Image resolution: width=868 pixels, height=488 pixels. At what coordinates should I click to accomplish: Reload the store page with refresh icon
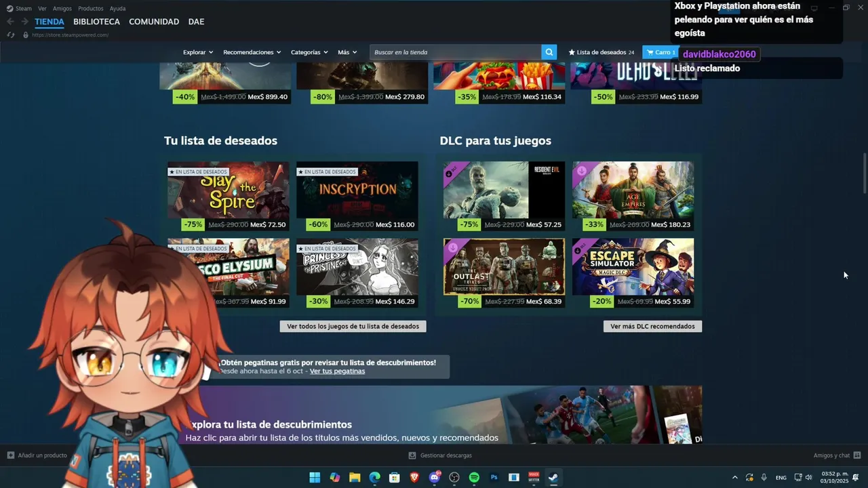coord(10,35)
